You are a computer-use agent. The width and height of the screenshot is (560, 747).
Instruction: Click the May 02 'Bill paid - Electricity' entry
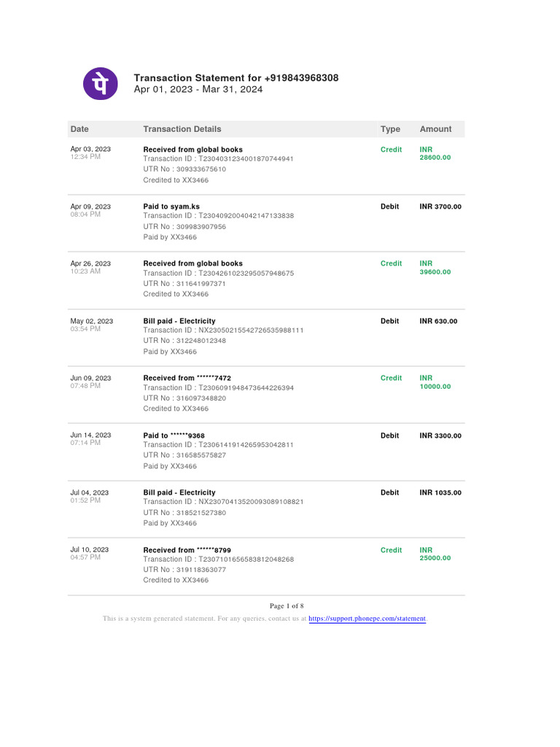179,321
